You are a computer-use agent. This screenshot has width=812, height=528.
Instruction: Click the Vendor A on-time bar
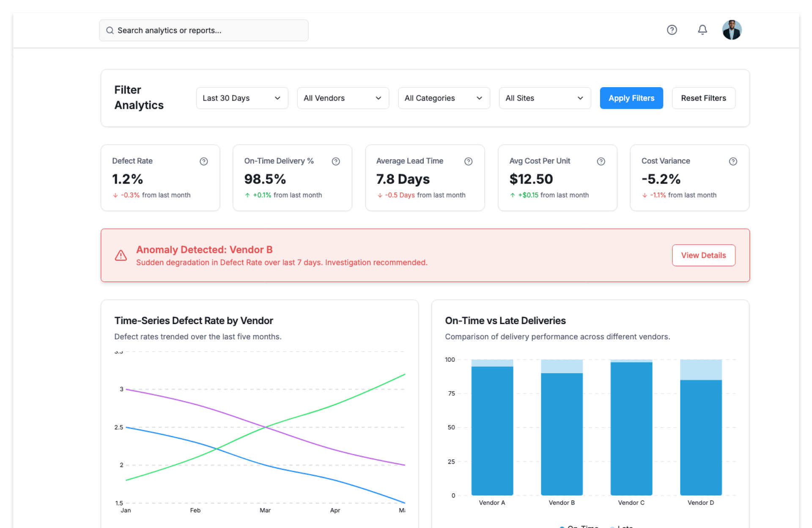(492, 431)
